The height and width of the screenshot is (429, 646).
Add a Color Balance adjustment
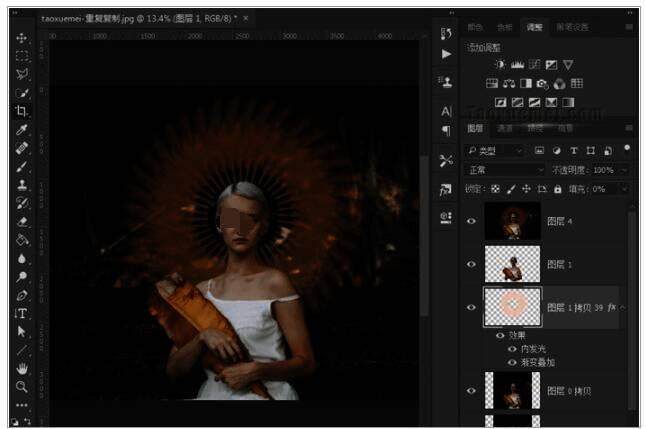click(x=509, y=84)
